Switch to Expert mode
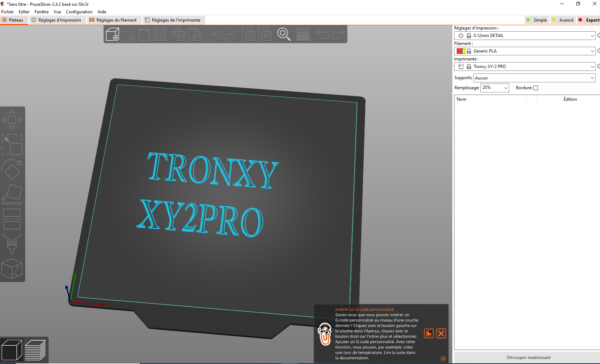 click(x=589, y=20)
